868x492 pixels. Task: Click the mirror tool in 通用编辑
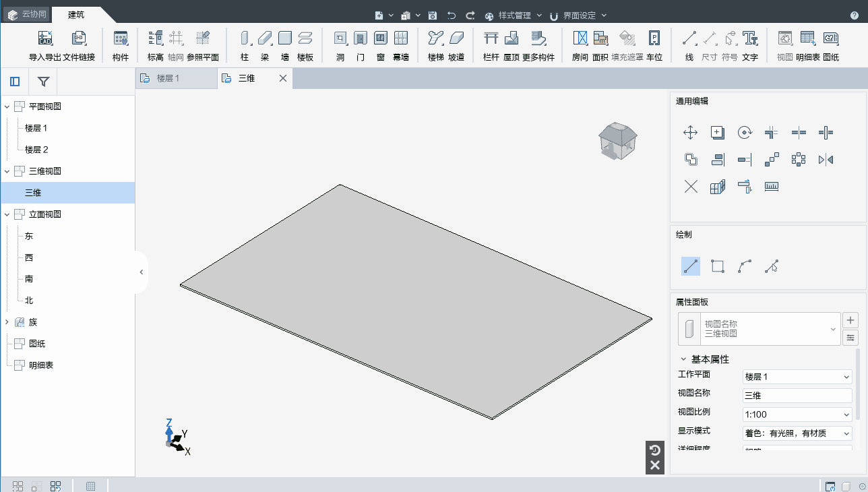(826, 159)
